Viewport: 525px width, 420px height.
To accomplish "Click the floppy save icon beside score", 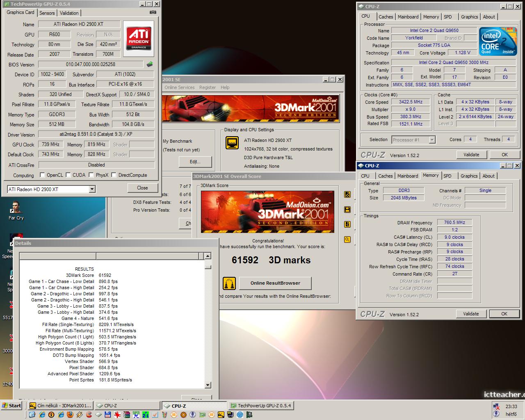I will click(347, 210).
